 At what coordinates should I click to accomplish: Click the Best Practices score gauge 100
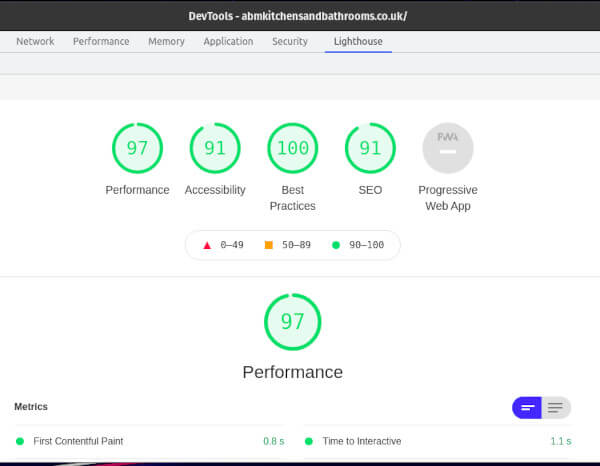(x=293, y=148)
